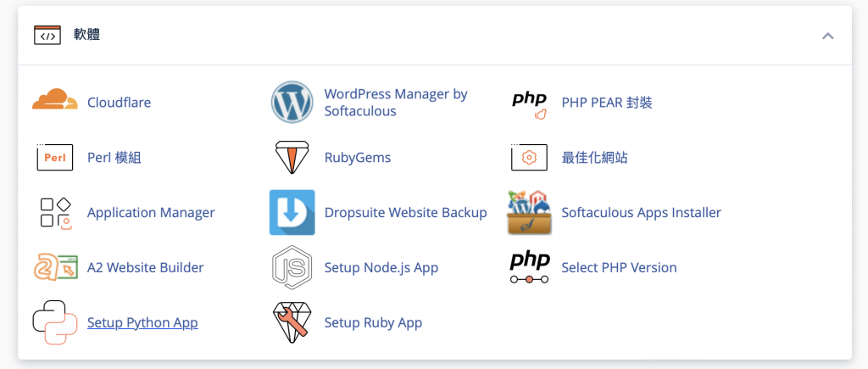Click the 最佳化網站 gear icon

click(529, 157)
